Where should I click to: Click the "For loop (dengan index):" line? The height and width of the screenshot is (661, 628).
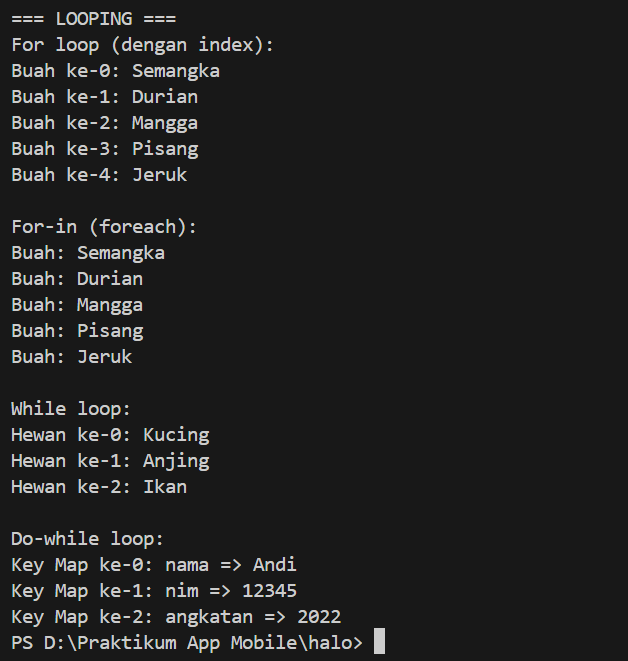point(143,44)
